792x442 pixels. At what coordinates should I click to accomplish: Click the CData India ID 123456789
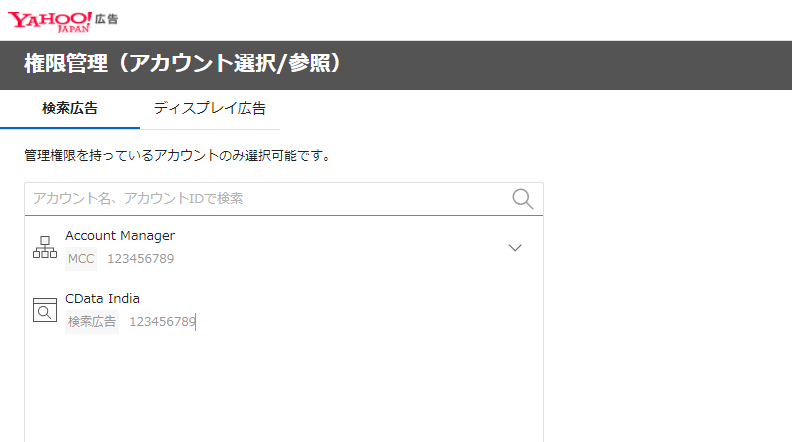(x=162, y=321)
